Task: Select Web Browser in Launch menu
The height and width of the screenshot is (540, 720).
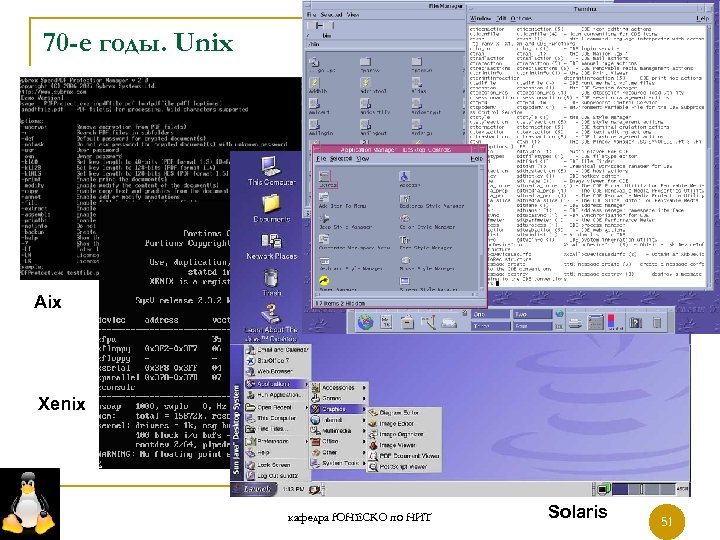Action: [277, 371]
